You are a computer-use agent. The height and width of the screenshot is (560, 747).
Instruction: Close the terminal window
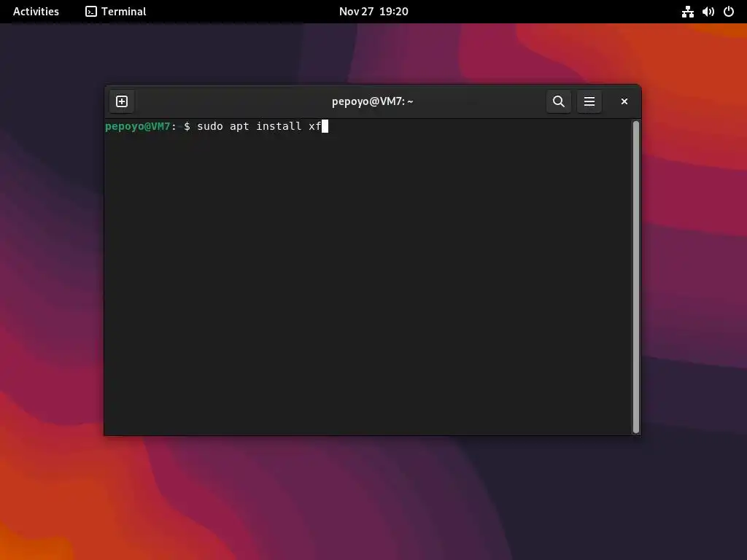624,101
